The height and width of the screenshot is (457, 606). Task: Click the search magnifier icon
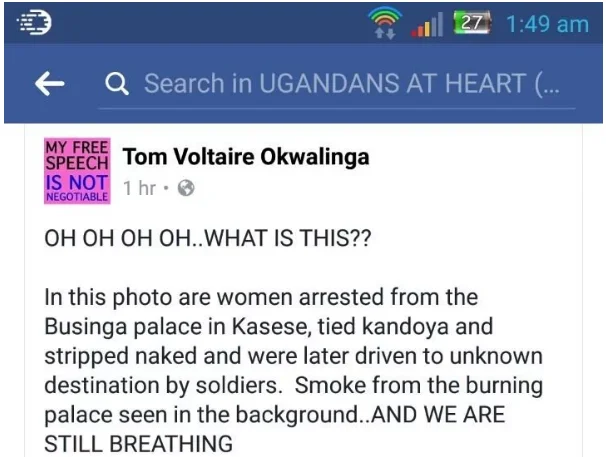118,84
